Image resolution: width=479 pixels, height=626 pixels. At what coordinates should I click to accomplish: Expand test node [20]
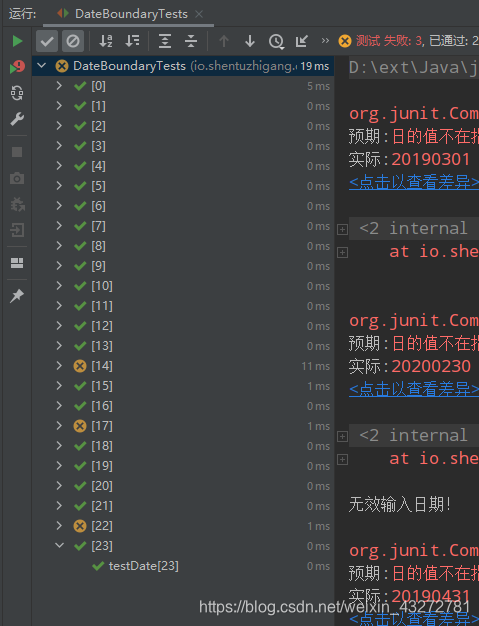point(59,485)
